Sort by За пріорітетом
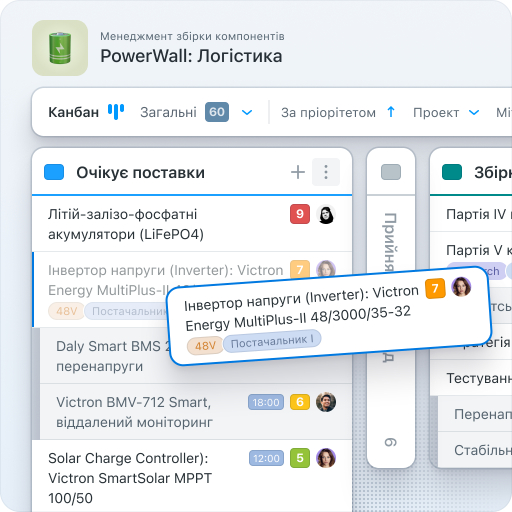Image resolution: width=512 pixels, height=512 pixels. (328, 113)
